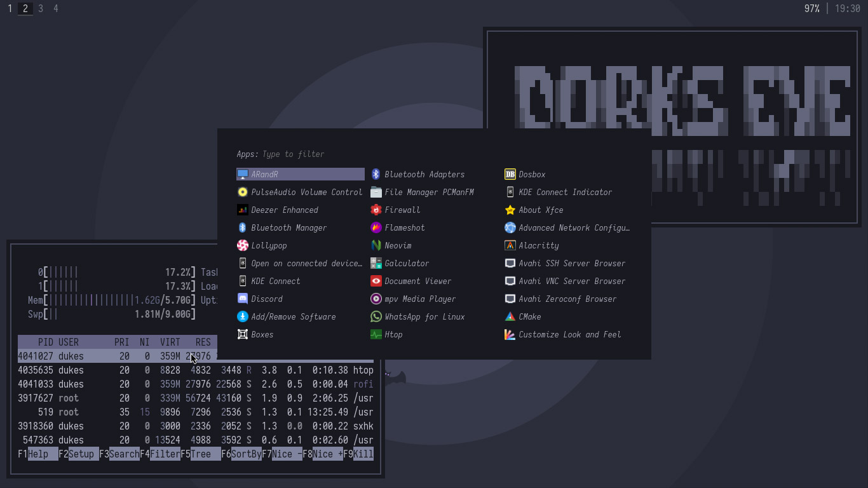Select htop process row PID 4035635
Viewport: 868px width, 488px height.
pos(196,370)
